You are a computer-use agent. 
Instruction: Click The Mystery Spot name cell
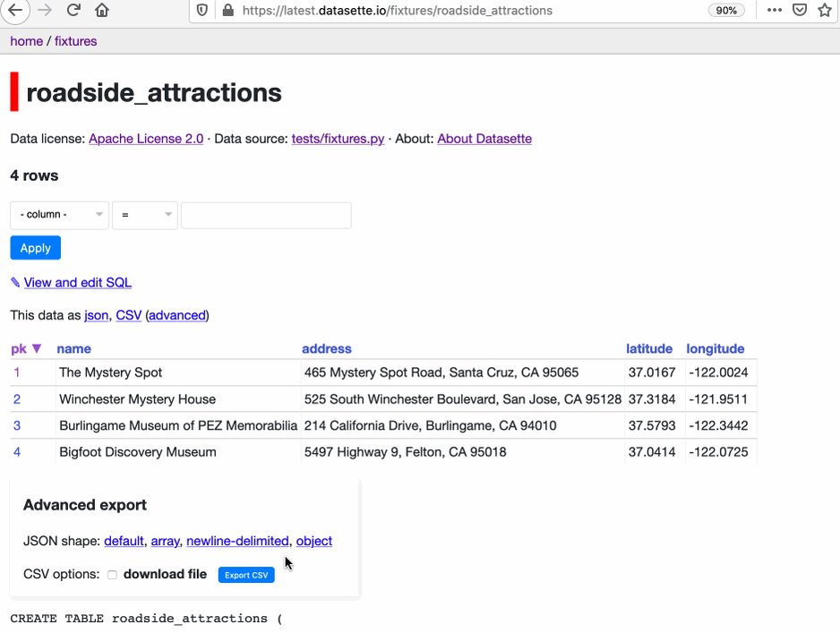(x=178, y=372)
